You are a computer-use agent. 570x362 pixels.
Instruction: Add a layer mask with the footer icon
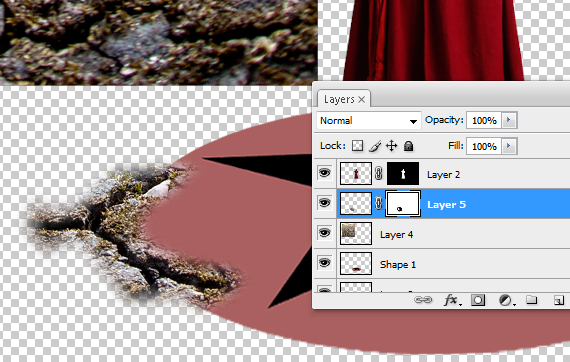[x=478, y=300]
